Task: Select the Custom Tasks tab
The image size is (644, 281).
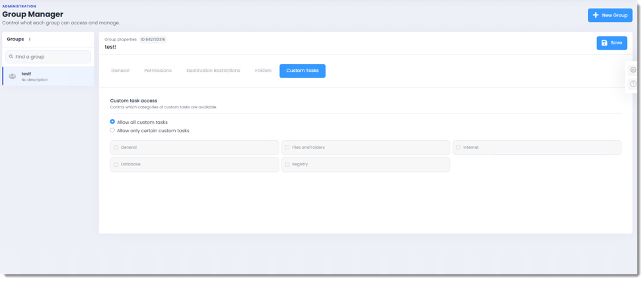Action: coord(303,71)
